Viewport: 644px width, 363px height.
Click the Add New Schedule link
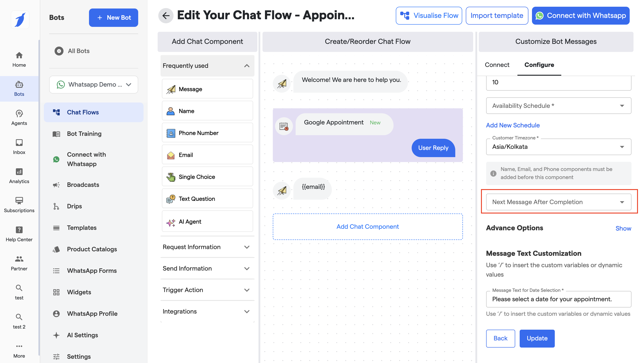point(513,125)
